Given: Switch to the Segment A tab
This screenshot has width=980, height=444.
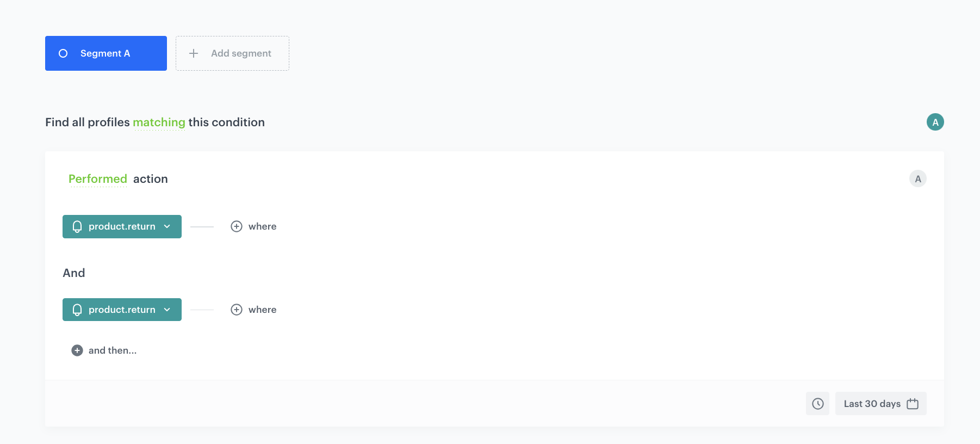Looking at the screenshot, I should click(106, 53).
